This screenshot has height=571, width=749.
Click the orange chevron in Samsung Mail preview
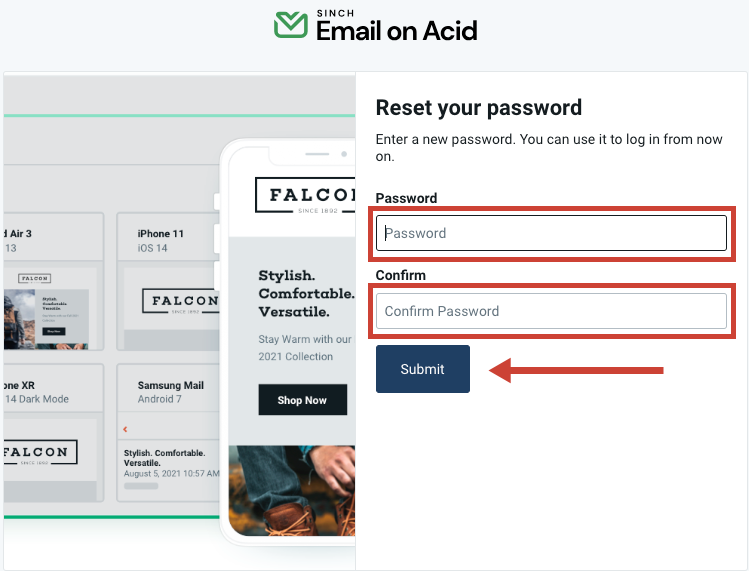pyautogui.click(x=125, y=429)
